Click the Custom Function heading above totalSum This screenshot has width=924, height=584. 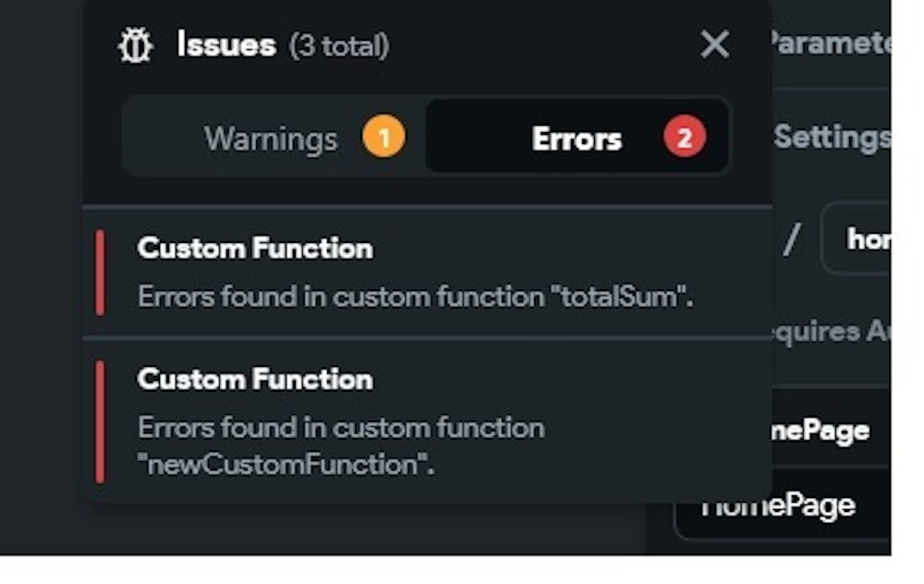pos(255,248)
